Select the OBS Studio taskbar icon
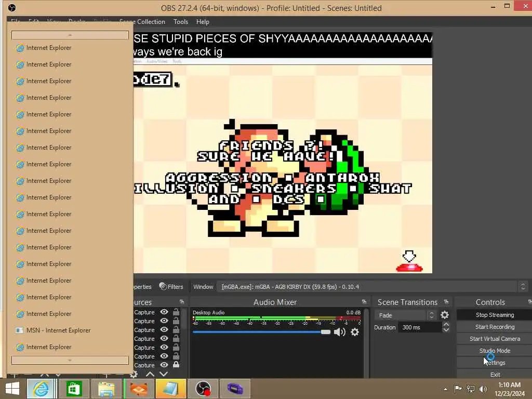Viewport: 532px width, 399px height. click(203, 389)
